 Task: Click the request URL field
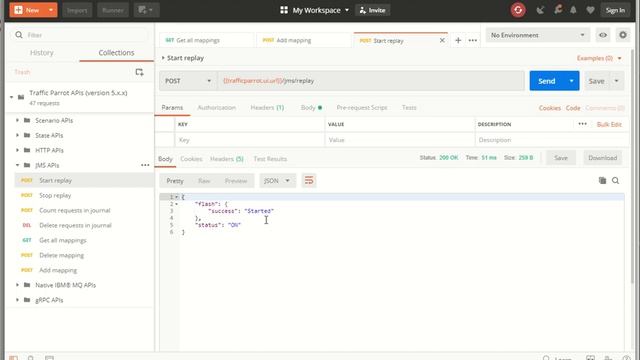371,81
